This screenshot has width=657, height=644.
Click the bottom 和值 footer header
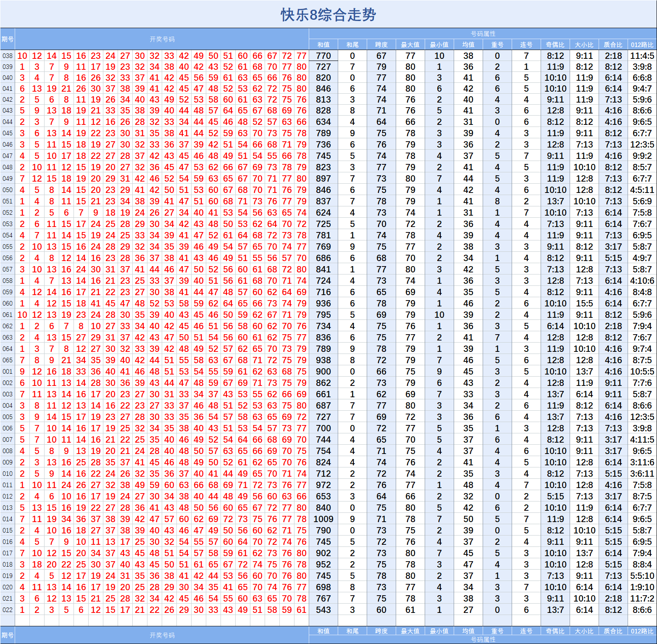click(x=323, y=631)
